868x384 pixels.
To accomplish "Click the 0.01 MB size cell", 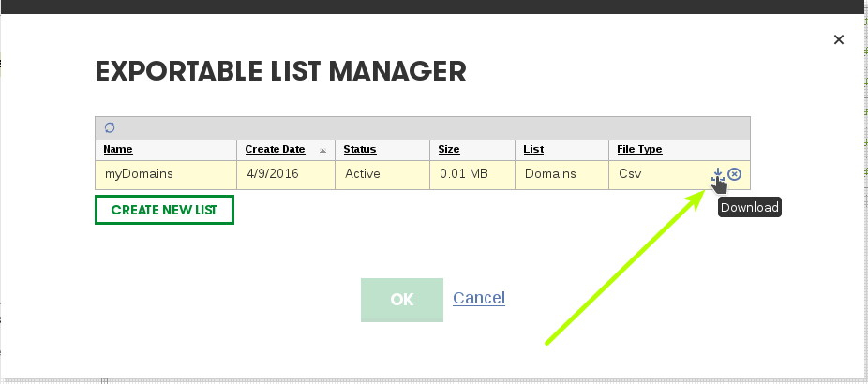I will pos(472,175).
